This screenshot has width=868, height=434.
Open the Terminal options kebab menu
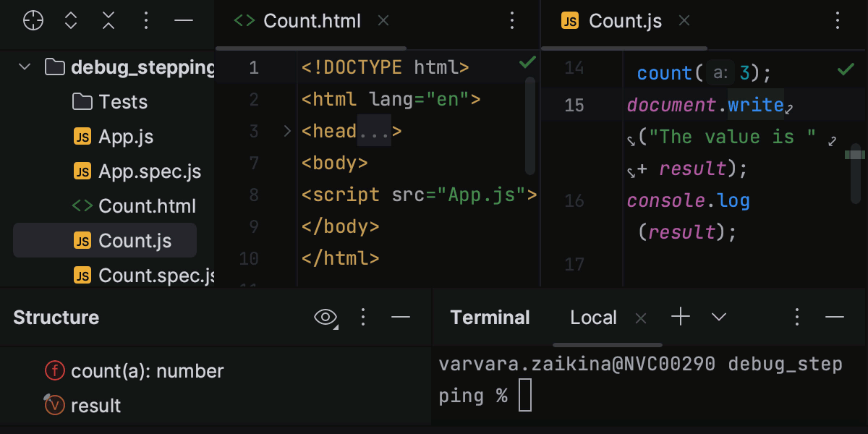coord(796,317)
